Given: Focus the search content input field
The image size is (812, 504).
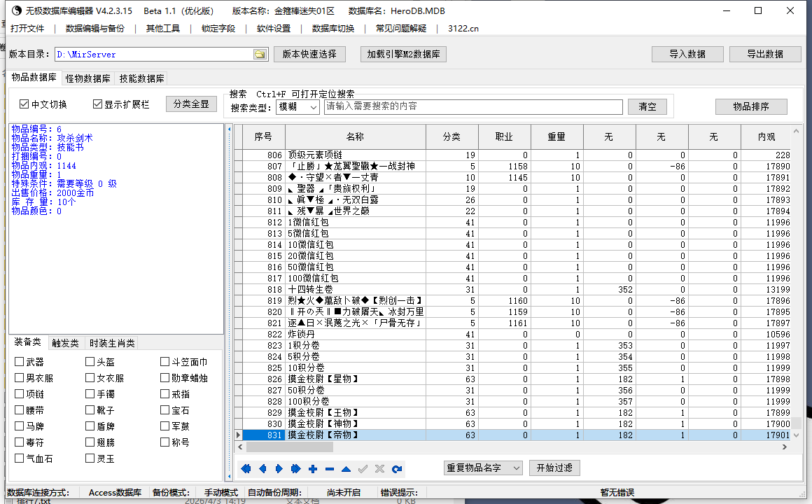Looking at the screenshot, I should click(x=473, y=106).
